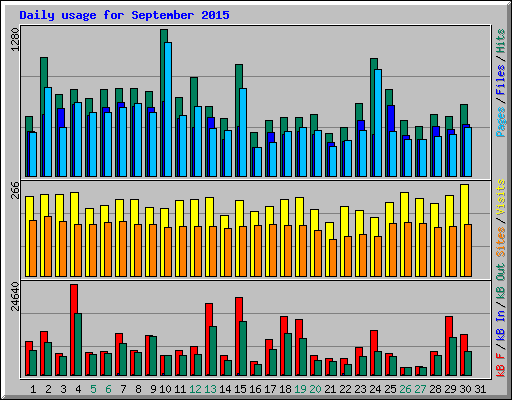
Task: Click the 'kB Out' legend label
Action: click(501, 282)
